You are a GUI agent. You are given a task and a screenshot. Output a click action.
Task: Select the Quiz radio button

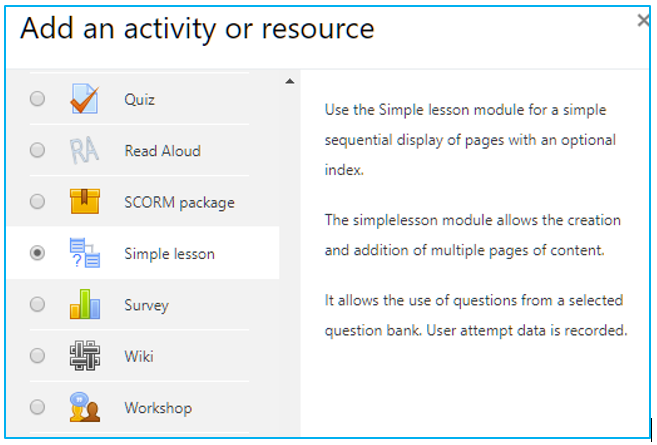(x=37, y=99)
